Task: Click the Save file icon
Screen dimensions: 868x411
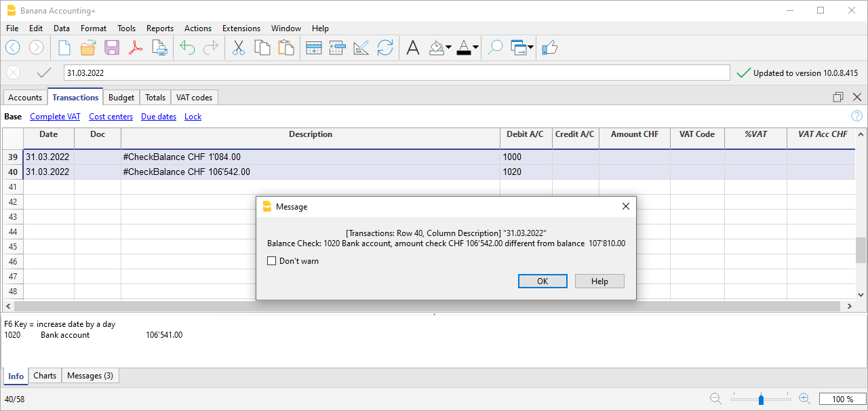Action: [x=112, y=47]
